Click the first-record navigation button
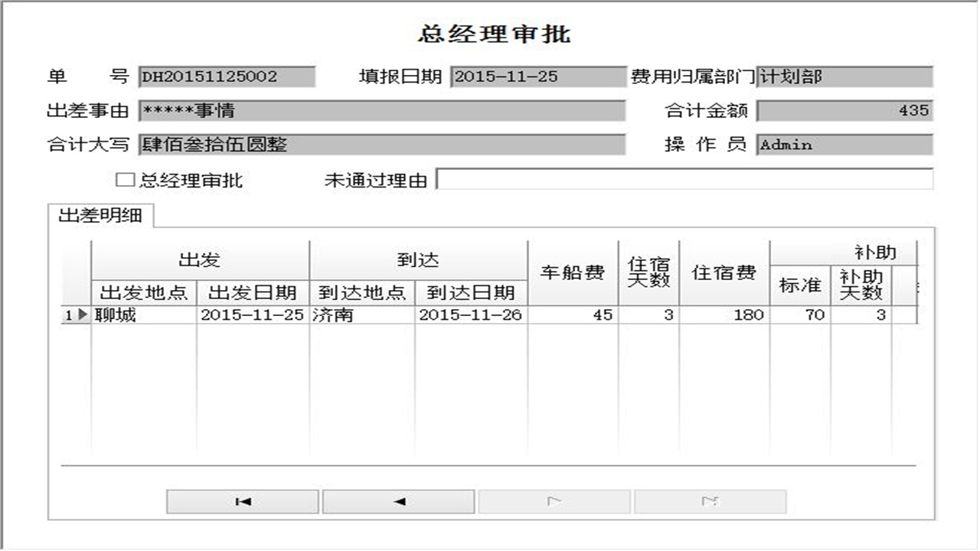Screen dimensions: 980x551 click(241, 501)
